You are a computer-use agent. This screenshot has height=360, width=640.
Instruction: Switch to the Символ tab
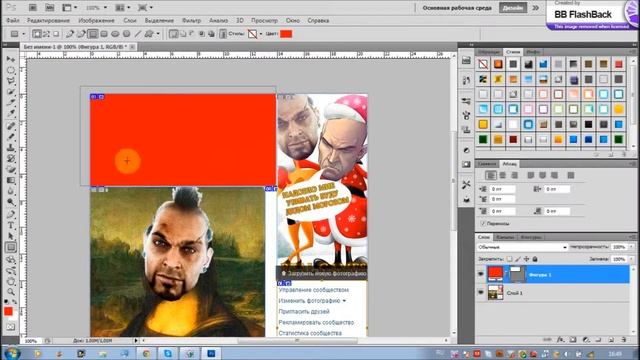pos(487,164)
